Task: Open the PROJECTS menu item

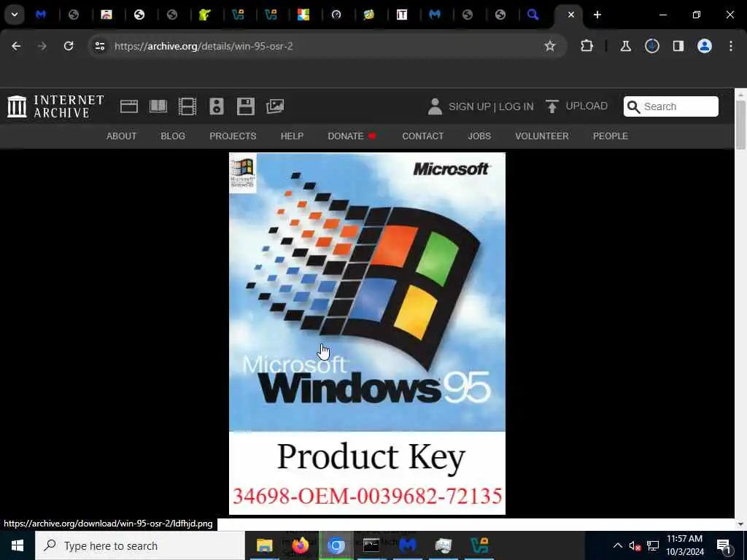Action: pos(233,136)
